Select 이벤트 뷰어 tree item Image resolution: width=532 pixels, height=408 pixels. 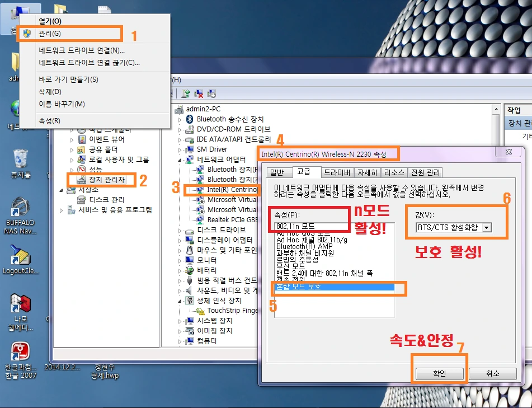tap(106, 139)
